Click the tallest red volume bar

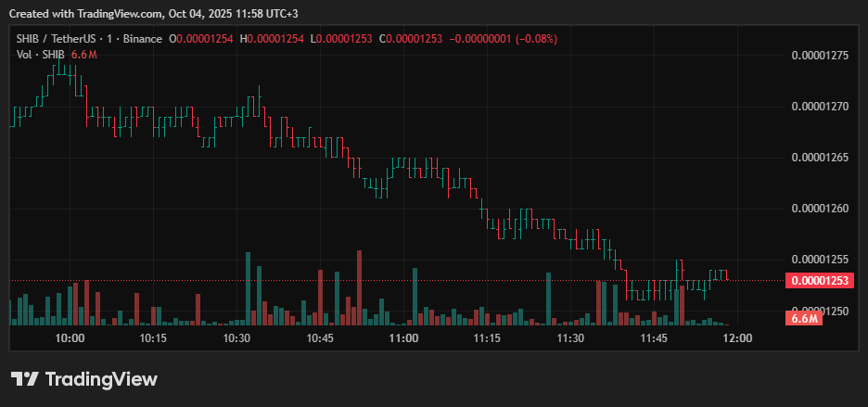(x=358, y=287)
